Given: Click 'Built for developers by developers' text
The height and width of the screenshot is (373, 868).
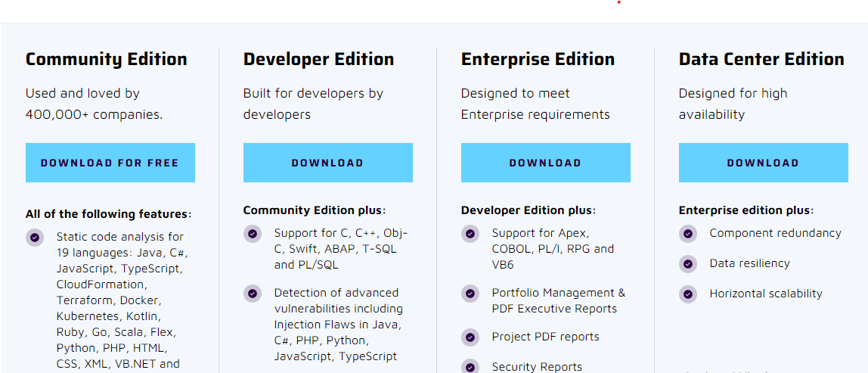Looking at the screenshot, I should coord(313,104).
